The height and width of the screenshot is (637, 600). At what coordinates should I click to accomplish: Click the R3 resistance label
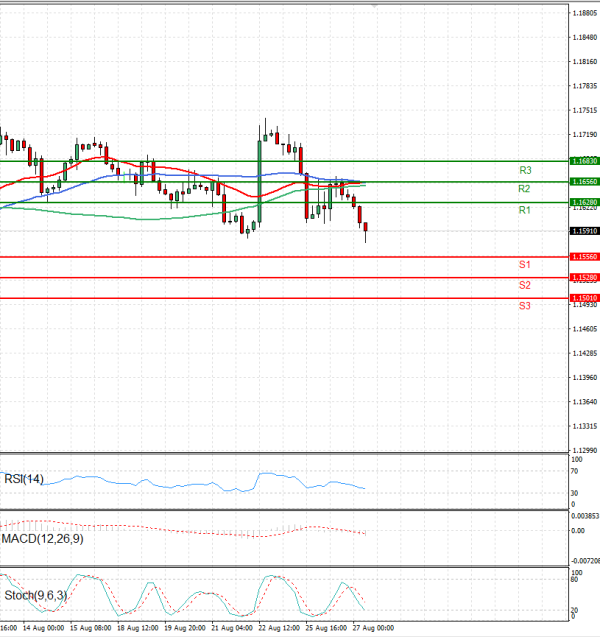(525, 170)
